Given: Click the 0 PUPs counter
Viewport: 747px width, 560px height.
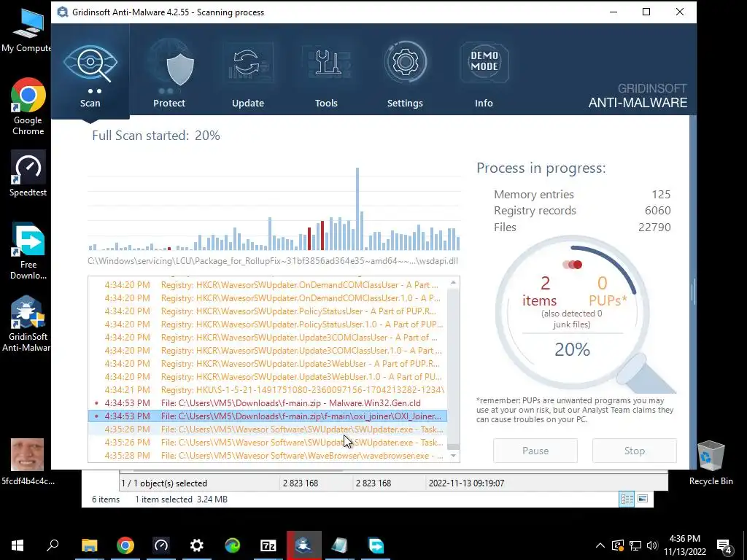Looking at the screenshot, I should pyautogui.click(x=608, y=292).
